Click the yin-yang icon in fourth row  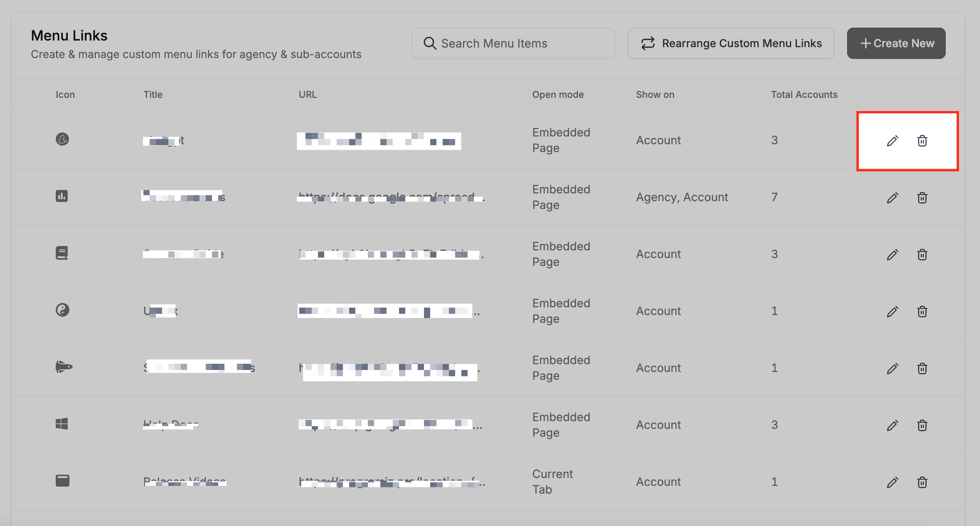[62, 310]
